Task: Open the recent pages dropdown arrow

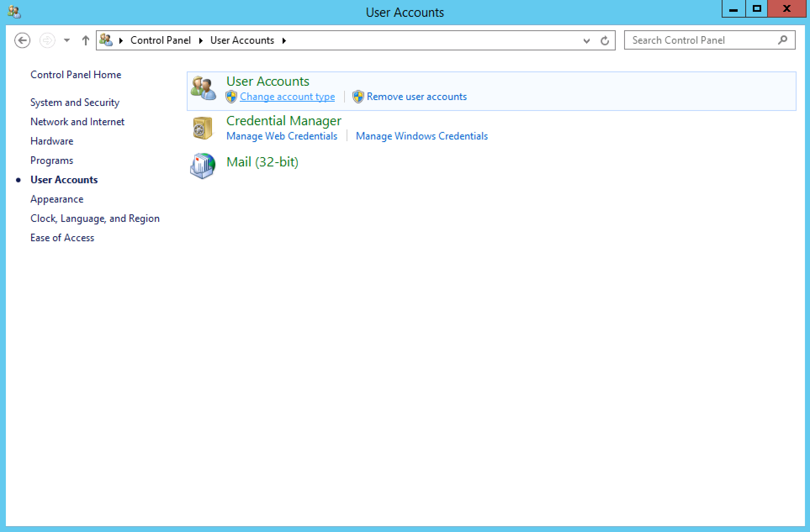Action: pos(66,40)
